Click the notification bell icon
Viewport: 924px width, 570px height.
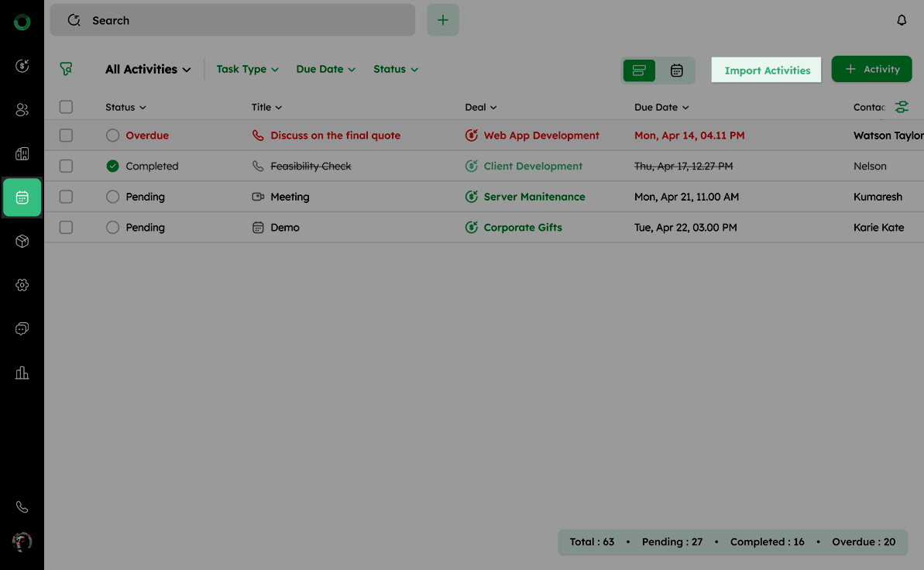pos(902,21)
